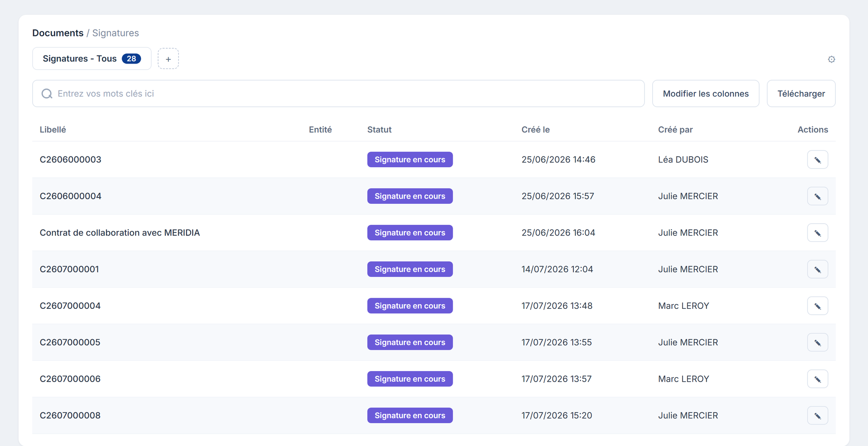868x446 pixels.
Task: Click the pen icon for C2607000006
Action: pos(818,379)
